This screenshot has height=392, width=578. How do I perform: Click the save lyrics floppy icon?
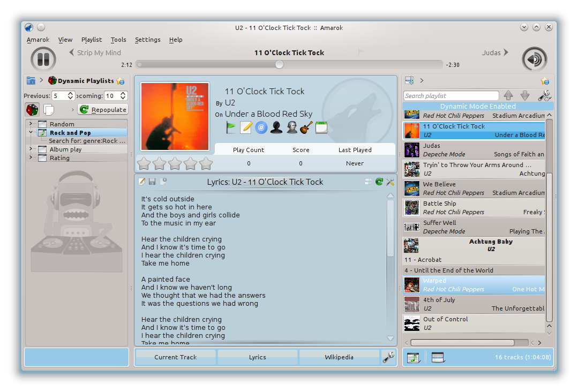(x=152, y=181)
